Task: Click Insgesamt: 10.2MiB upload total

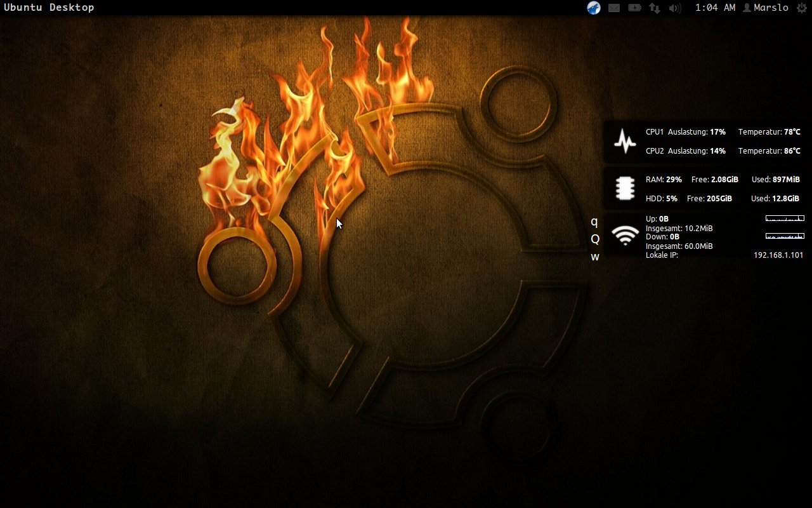Action: pyautogui.click(x=679, y=228)
